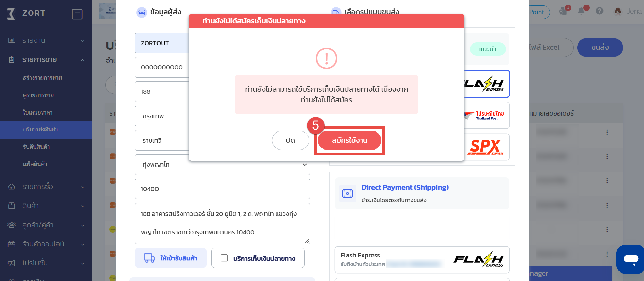Close the dialog with ปิด button
The height and width of the screenshot is (281, 644).
coord(290,140)
